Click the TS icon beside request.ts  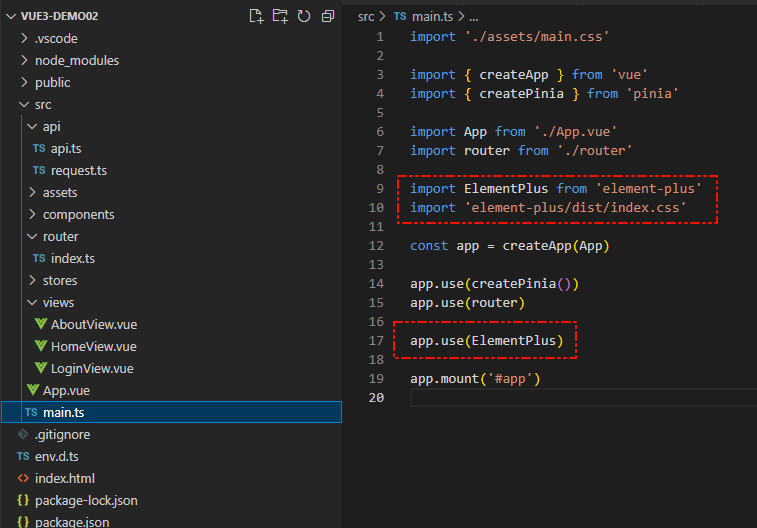pos(39,170)
